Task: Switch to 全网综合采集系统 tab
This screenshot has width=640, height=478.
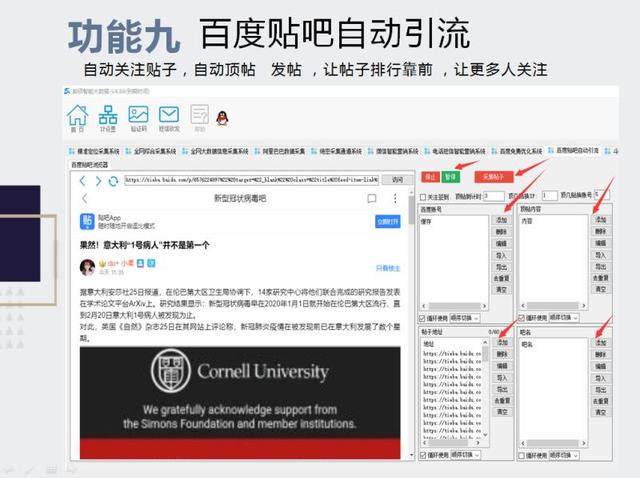Action: pos(151,151)
